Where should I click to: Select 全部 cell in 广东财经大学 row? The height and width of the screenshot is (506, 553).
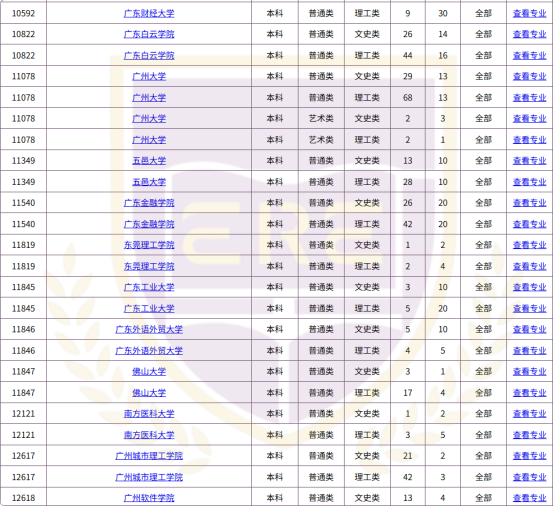tap(483, 13)
